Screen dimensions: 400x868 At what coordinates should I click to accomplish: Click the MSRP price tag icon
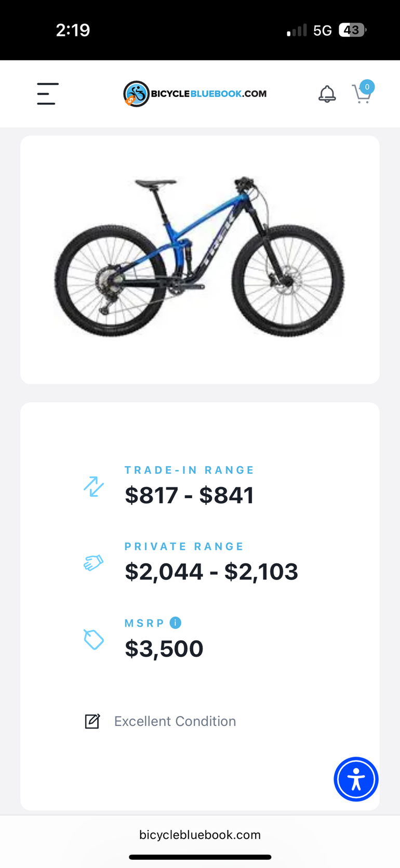point(94,639)
